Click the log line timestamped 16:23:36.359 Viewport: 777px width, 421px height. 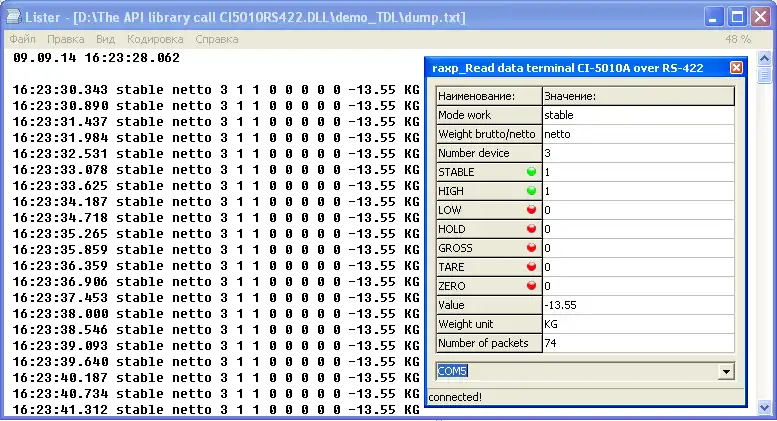pos(216,266)
